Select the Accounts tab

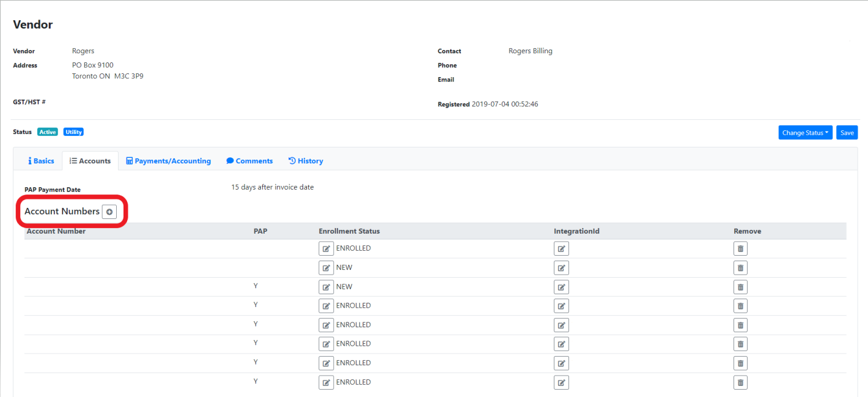[90, 161]
